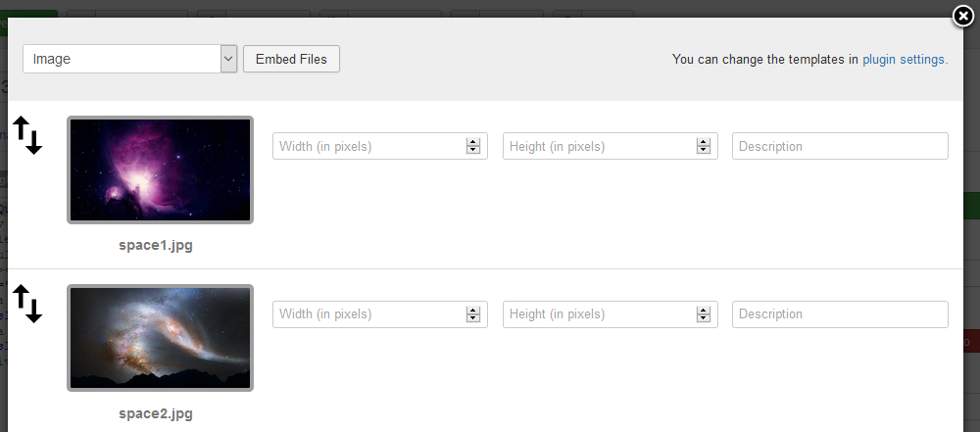Click the Description field for space1.jpg
The height and width of the screenshot is (432, 980).
840,146
